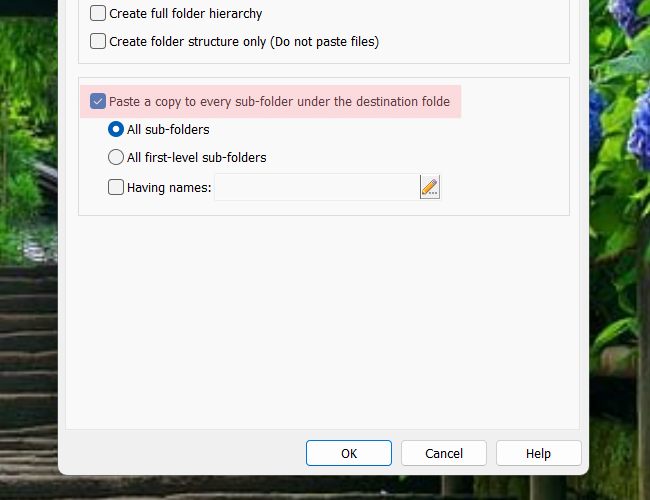
Task: Click the empty area below the sub-folder options
Action: 322,320
